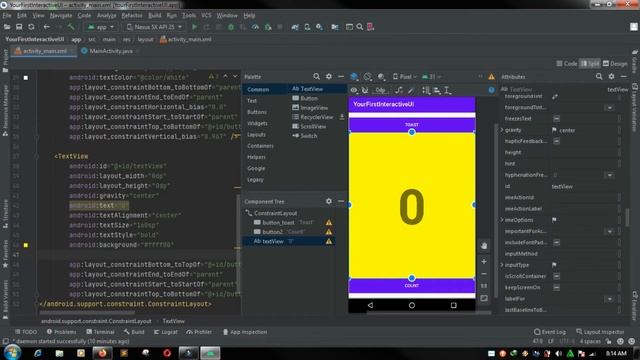The image size is (640, 360).
Task: Click the white color swatch in editor gutter
Action: [26, 78]
